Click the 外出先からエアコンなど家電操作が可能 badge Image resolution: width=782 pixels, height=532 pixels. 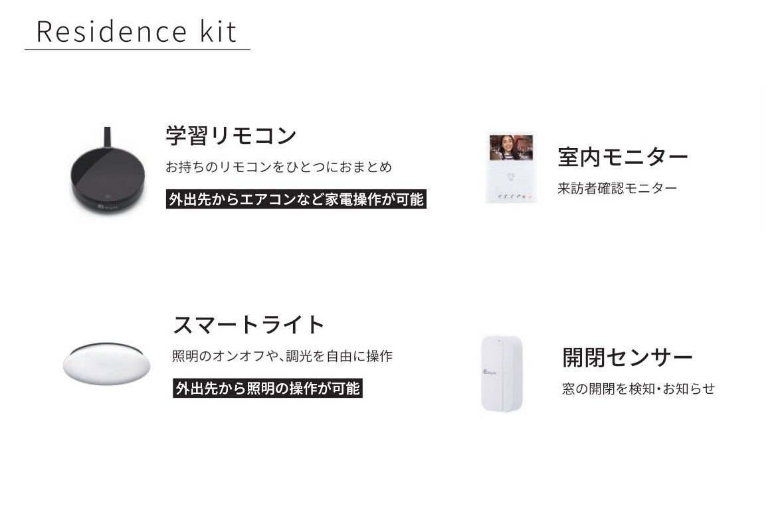(x=296, y=199)
